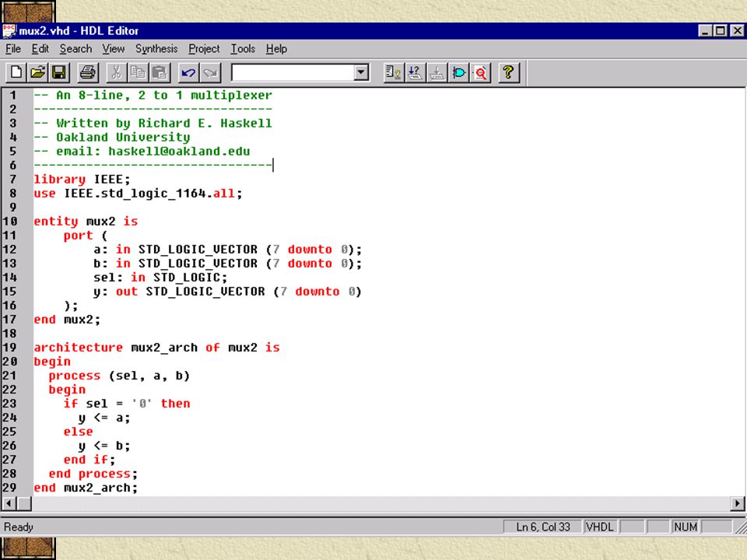Maximize the HDL Editor window

[721, 31]
